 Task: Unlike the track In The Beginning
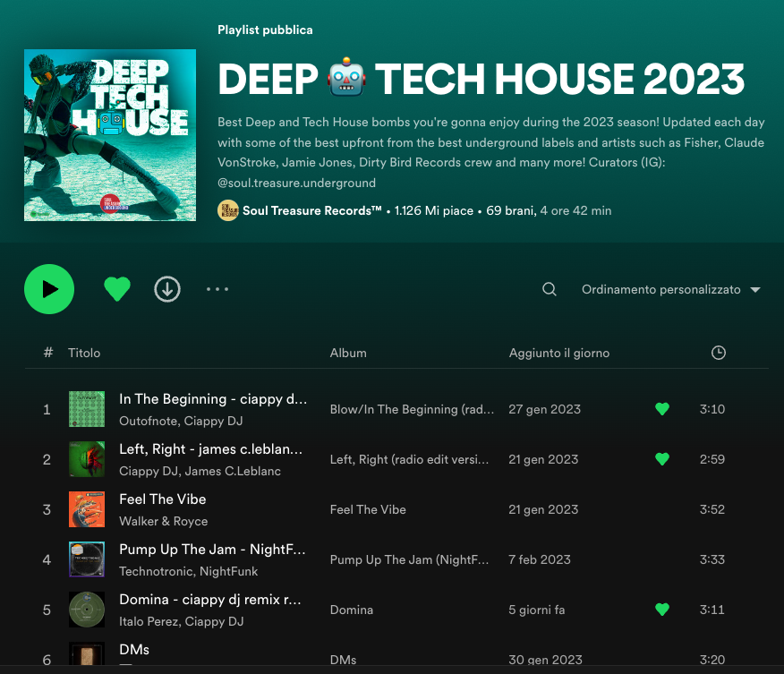tap(662, 409)
